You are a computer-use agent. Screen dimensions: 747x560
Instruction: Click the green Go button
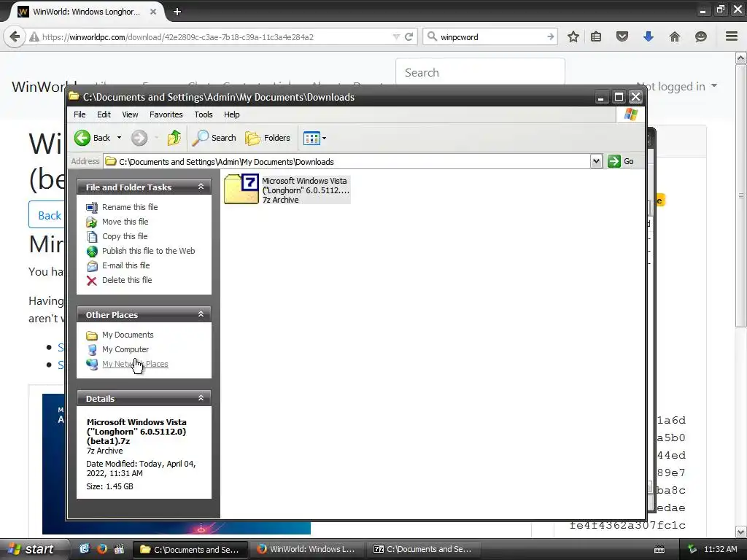coord(621,161)
